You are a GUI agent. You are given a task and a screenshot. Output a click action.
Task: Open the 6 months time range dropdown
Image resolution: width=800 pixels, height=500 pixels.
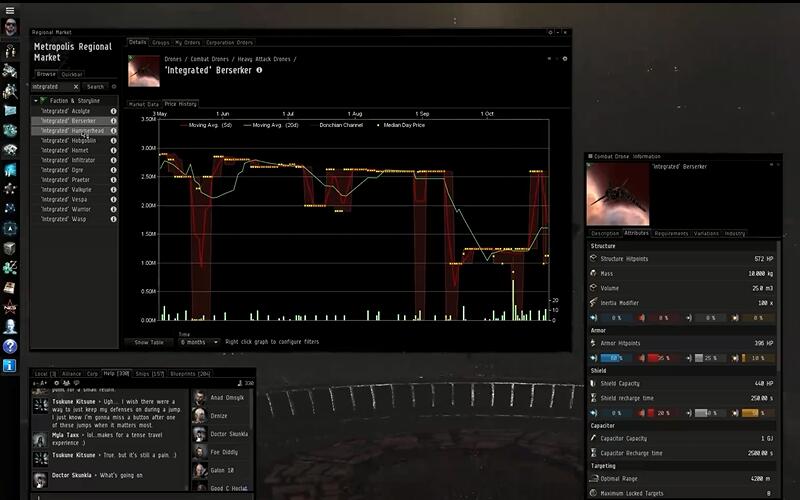pyautogui.click(x=199, y=342)
